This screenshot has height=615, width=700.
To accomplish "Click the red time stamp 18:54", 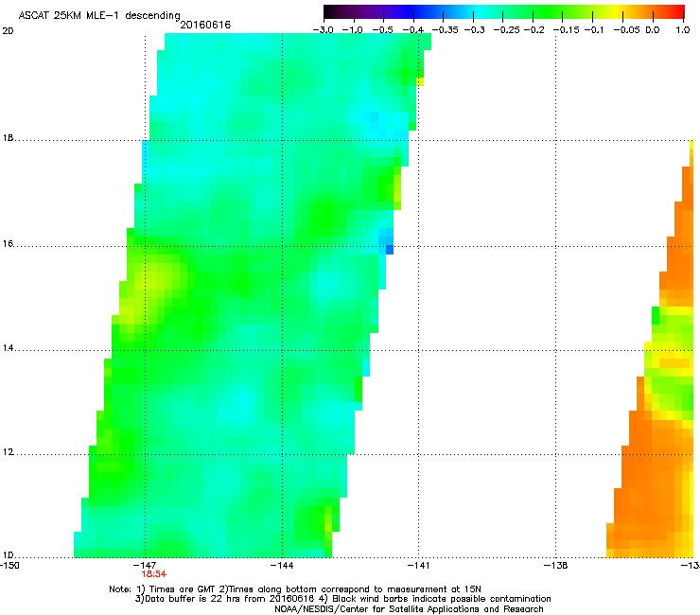I will tap(154, 574).
